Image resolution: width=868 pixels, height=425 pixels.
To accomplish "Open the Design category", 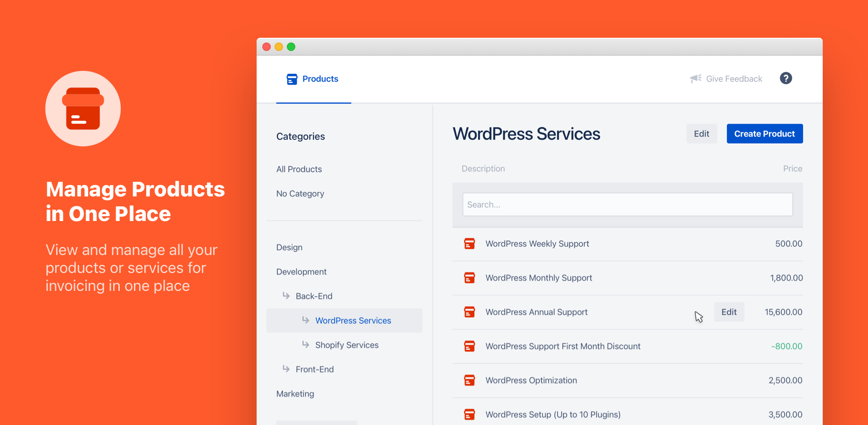I will coord(289,247).
